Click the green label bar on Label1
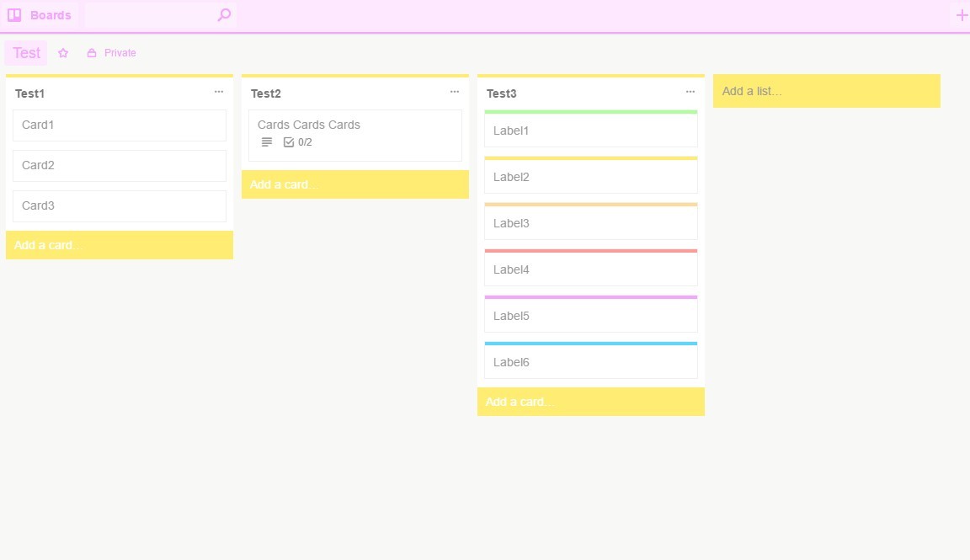The width and height of the screenshot is (970, 560). pyautogui.click(x=591, y=112)
